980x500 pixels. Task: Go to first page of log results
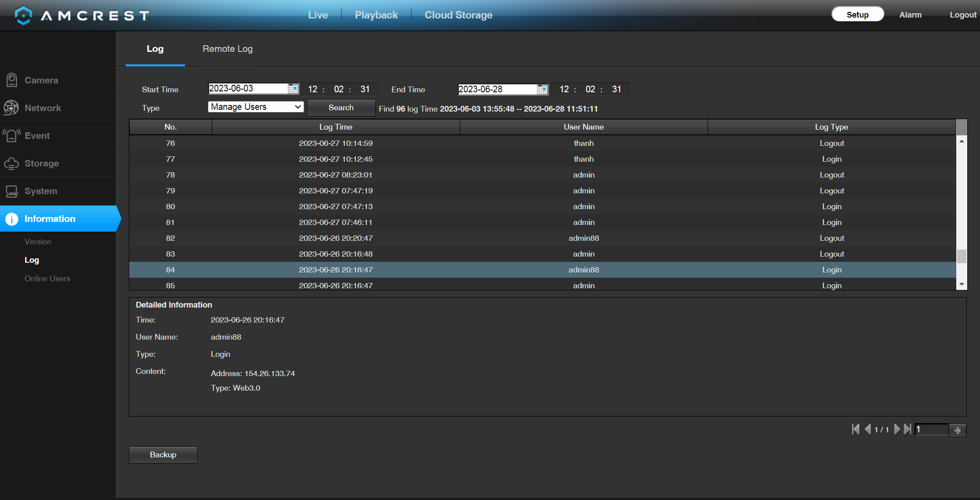point(855,429)
